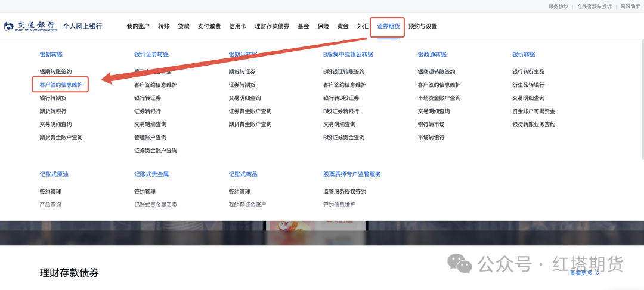This screenshot has height=290, width=644.
Task: Open 证券转期货
Action: 242,85
